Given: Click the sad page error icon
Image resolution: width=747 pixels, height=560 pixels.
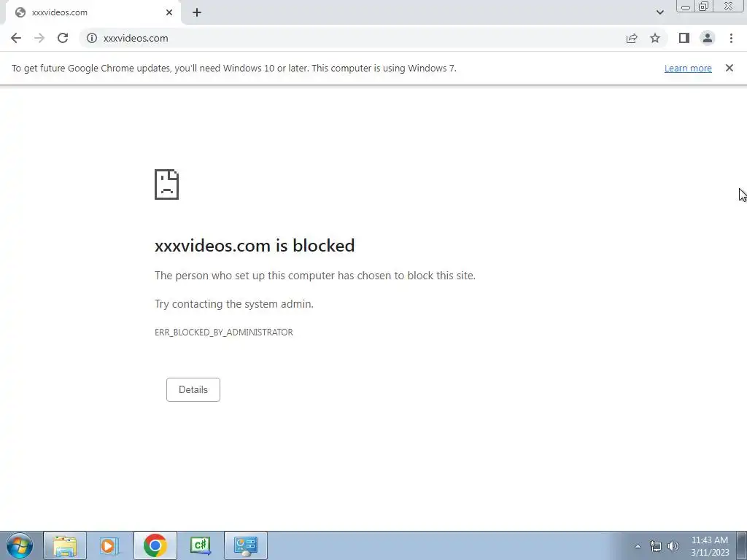Looking at the screenshot, I should [x=167, y=184].
